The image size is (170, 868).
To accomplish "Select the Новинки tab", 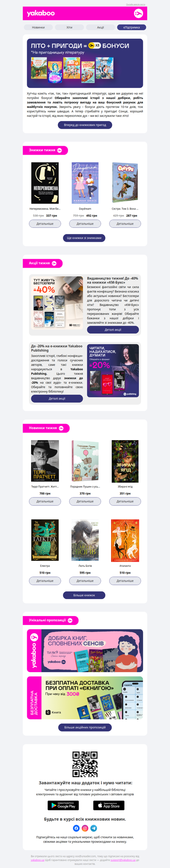I will tap(38, 27).
